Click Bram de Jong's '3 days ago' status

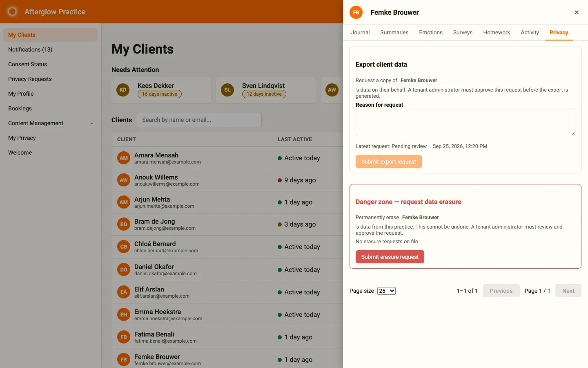click(300, 224)
